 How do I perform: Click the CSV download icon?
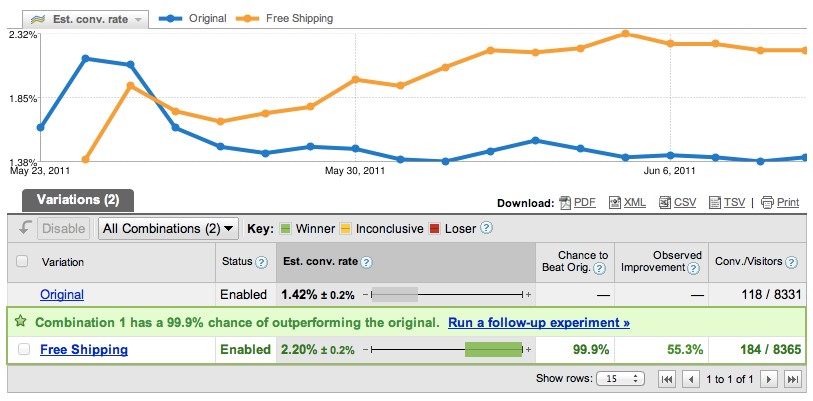[665, 203]
